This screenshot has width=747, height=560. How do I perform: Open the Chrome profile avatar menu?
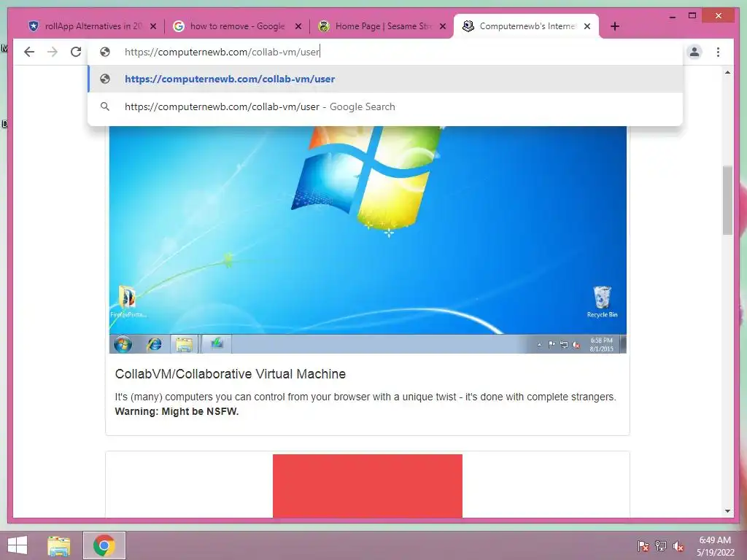point(694,52)
